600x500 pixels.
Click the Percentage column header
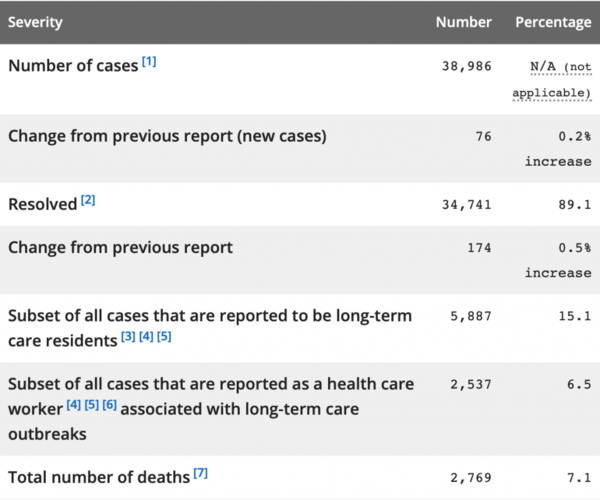[x=553, y=21]
